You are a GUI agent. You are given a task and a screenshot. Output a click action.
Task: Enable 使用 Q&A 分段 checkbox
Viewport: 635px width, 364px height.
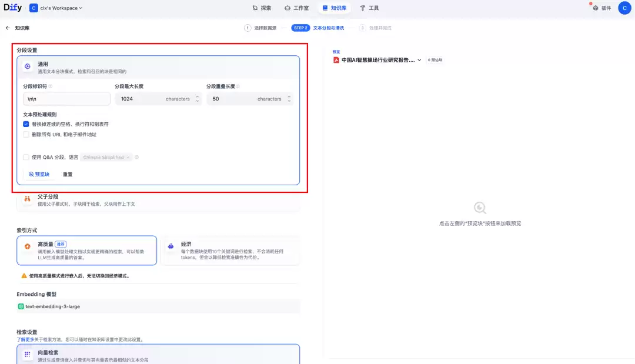coord(26,157)
